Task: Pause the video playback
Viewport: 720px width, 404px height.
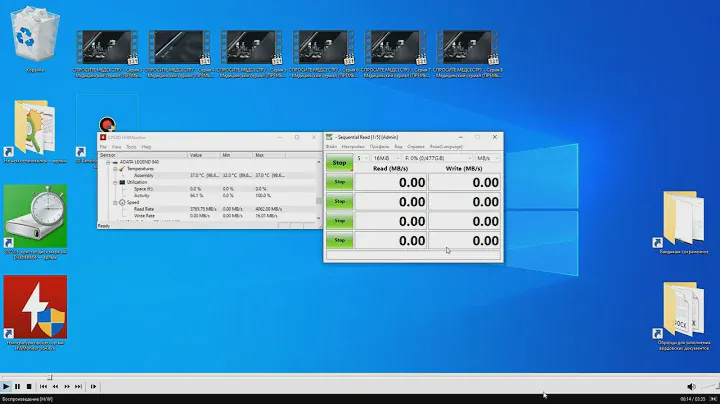Action: (x=19, y=385)
